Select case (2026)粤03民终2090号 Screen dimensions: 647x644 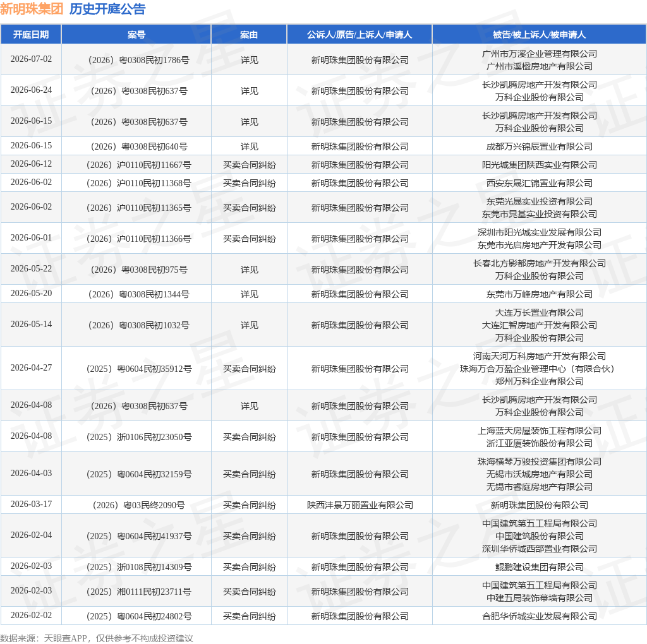138,505
